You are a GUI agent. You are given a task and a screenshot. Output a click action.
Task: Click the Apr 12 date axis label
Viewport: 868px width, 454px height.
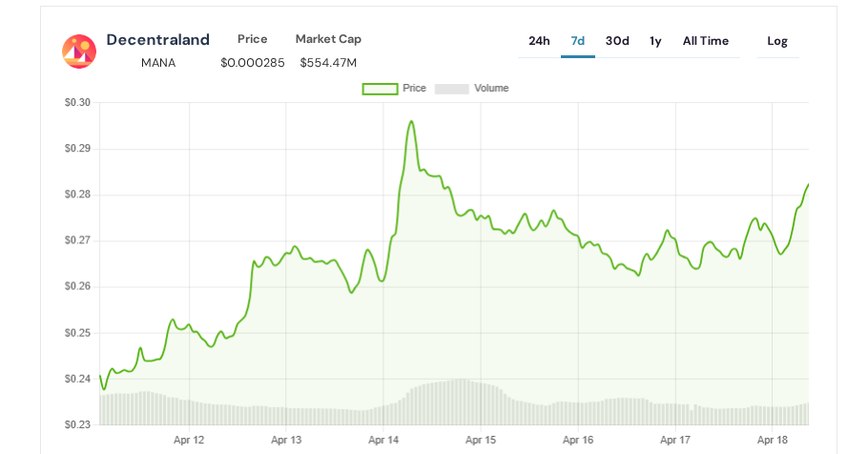[189, 440]
